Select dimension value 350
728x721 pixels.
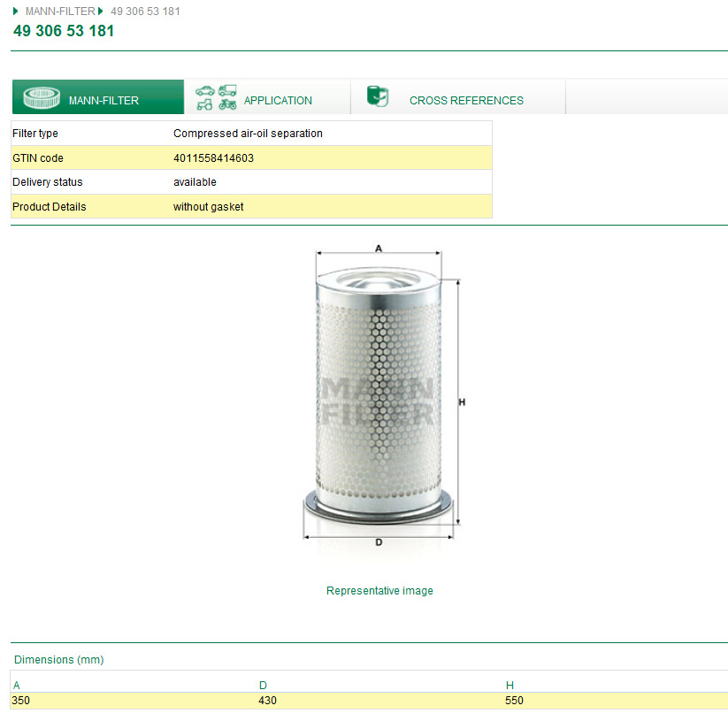click(x=21, y=701)
